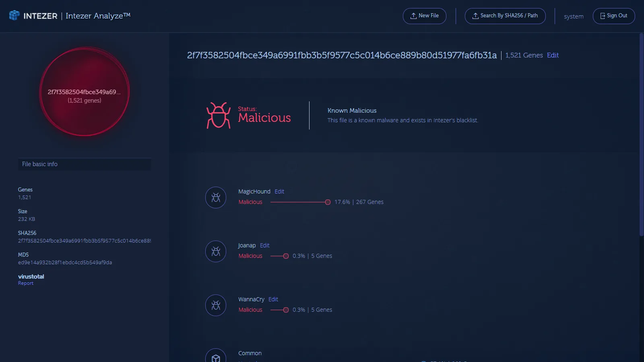Click the 267 Genes count

pyautogui.click(x=370, y=202)
